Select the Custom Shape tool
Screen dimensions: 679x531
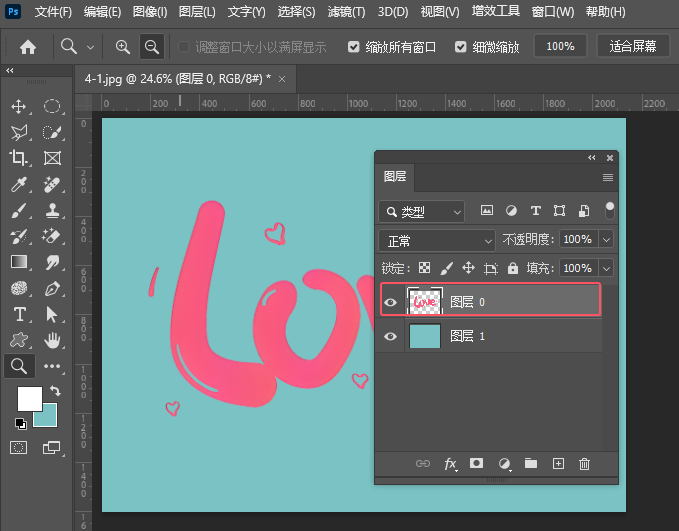pos(19,340)
